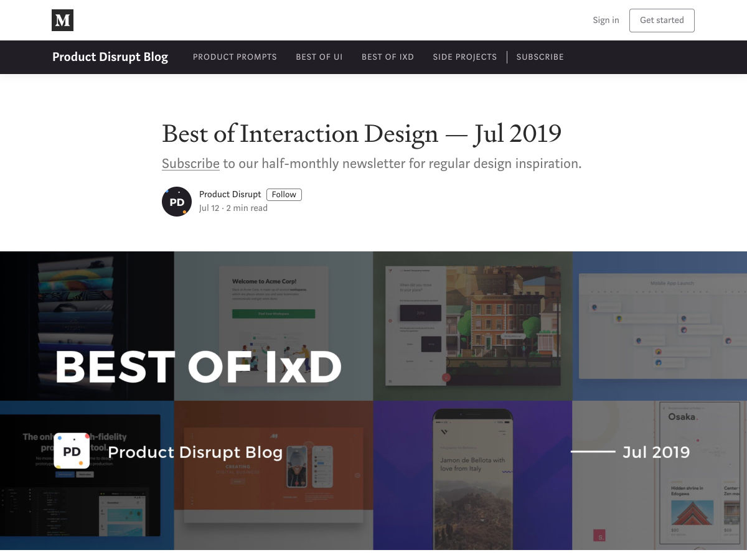The width and height of the screenshot is (747, 560).
Task: Click the Medium logo icon
Action: [x=62, y=21]
